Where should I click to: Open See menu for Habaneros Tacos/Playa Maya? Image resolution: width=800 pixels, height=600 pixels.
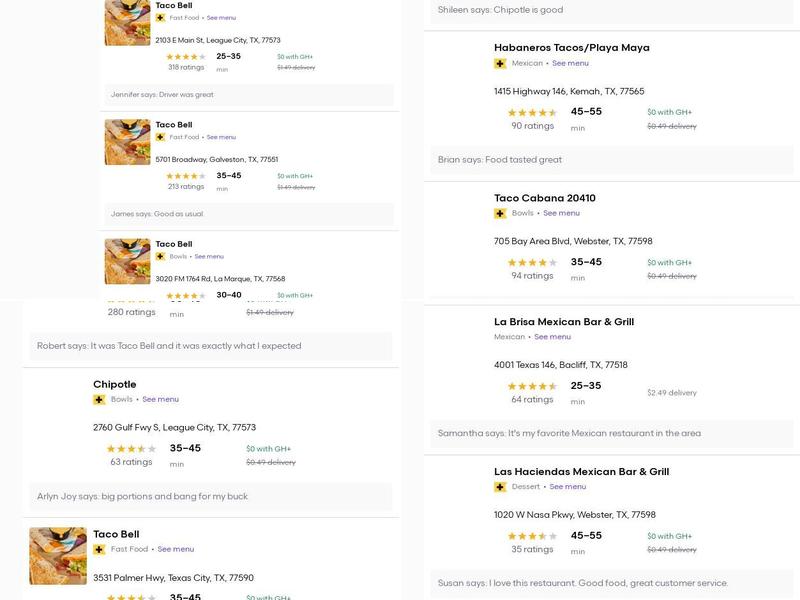coord(570,64)
